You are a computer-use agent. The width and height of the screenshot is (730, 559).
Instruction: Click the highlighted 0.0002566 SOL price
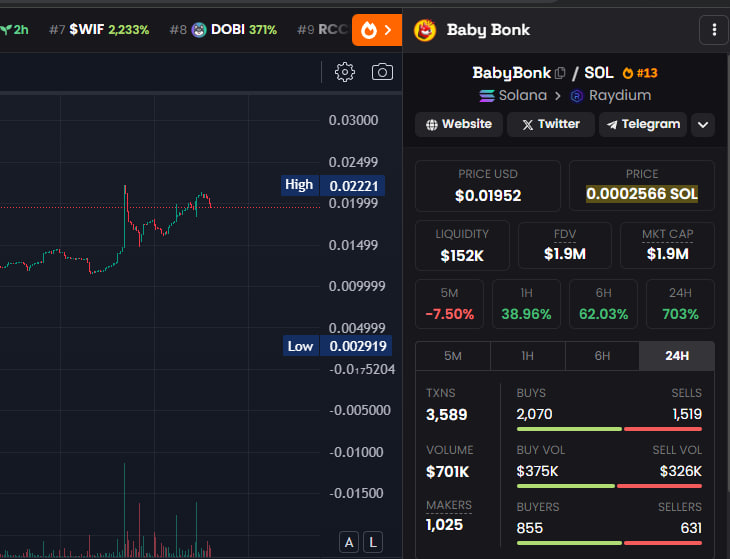(x=642, y=194)
